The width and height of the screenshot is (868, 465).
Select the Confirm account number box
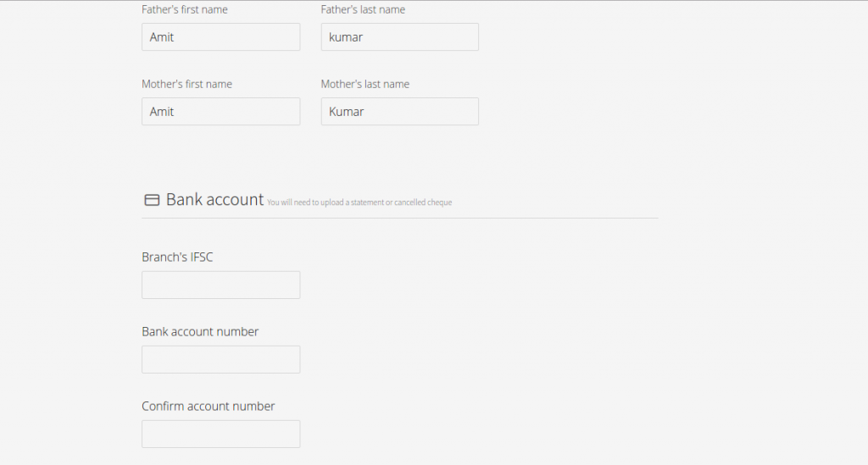tap(221, 434)
